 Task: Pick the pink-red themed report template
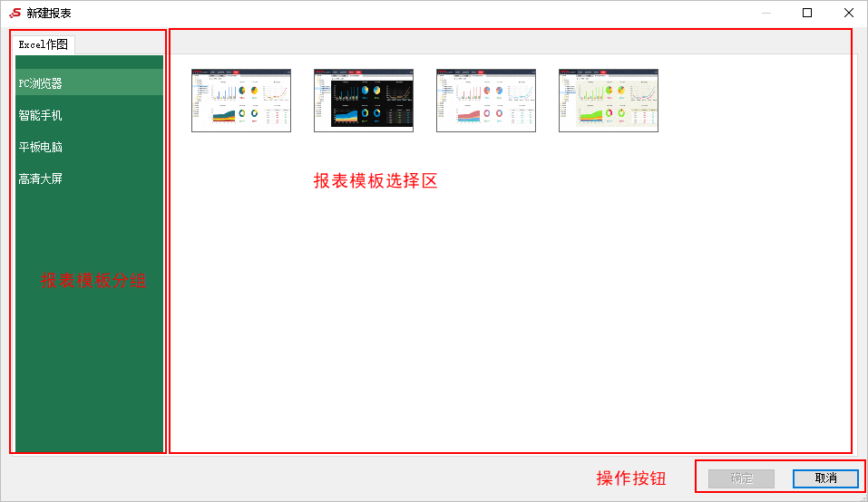click(485, 101)
